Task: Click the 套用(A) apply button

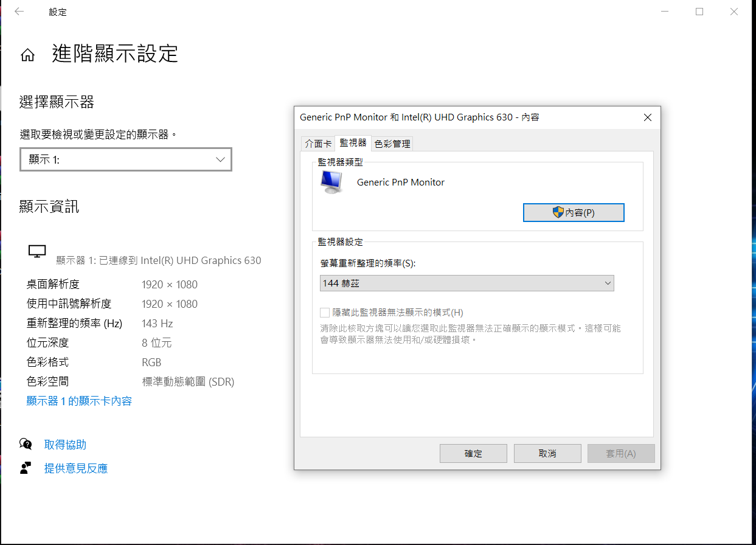Action: click(x=621, y=454)
